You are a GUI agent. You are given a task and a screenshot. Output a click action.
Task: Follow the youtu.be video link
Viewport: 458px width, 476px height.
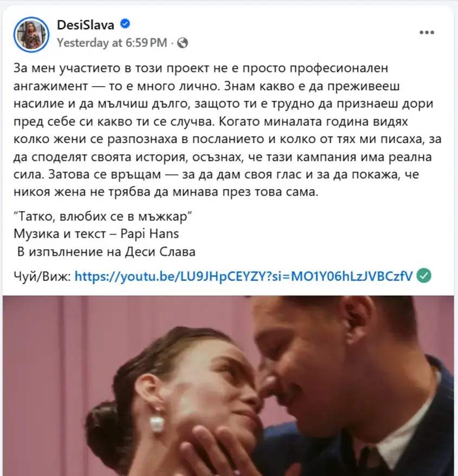(x=243, y=276)
